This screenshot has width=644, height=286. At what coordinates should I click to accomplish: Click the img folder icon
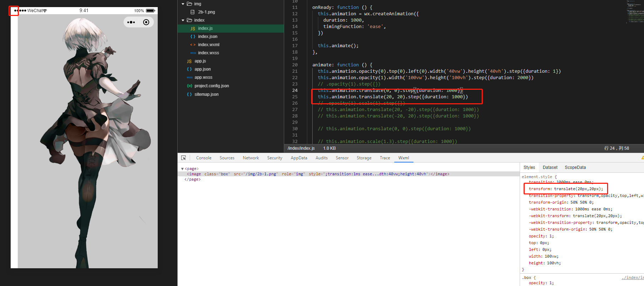(x=190, y=4)
